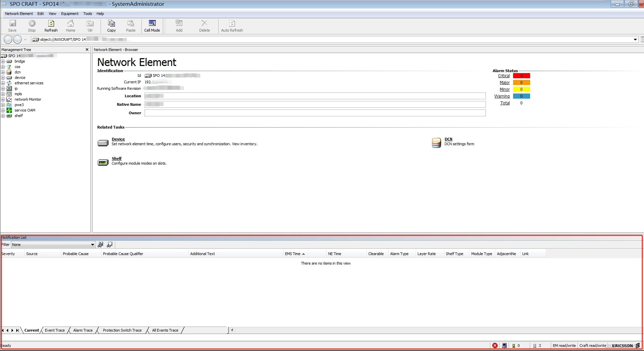644x351 pixels.
Task: Expand the dcn tree node
Action: (3, 72)
